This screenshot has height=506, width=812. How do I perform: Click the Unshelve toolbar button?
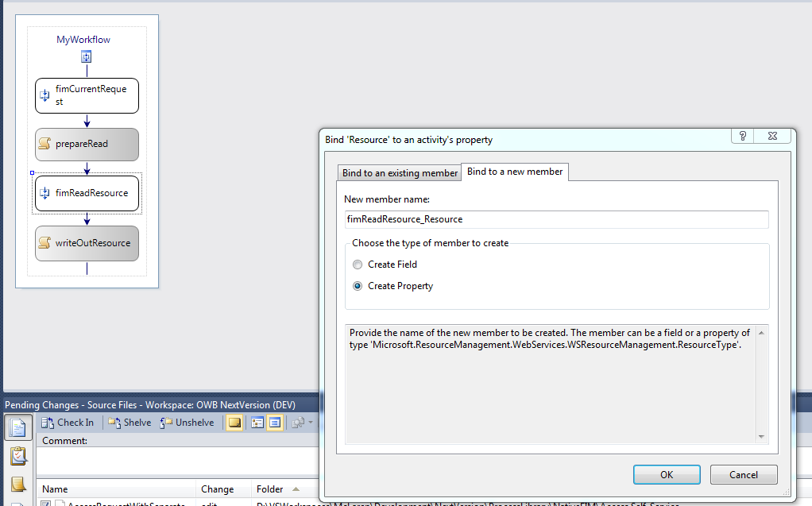coord(187,423)
